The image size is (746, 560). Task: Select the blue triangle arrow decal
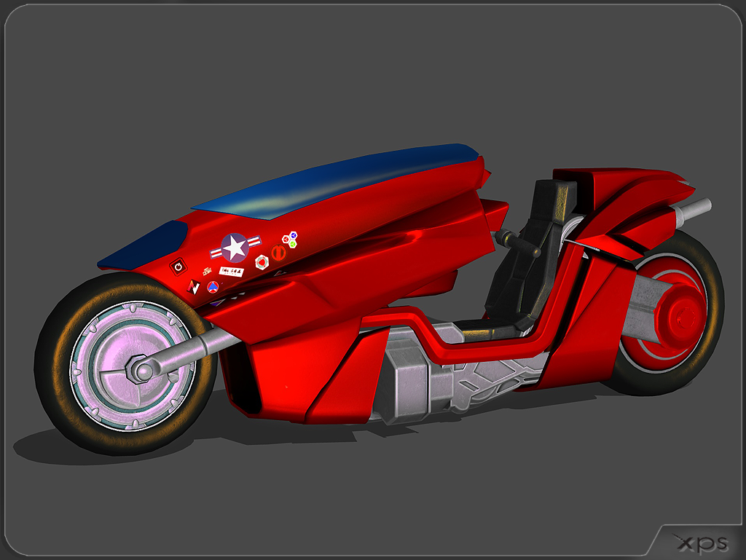(213, 287)
